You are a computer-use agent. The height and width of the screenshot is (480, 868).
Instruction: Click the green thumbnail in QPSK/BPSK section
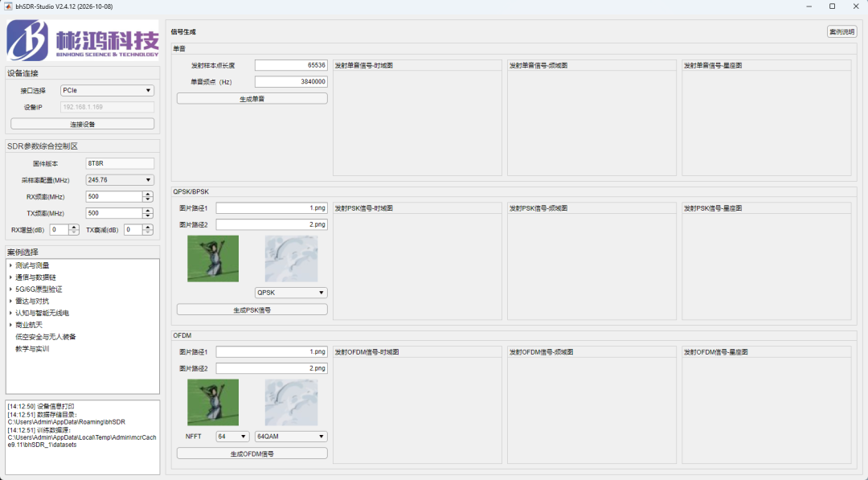213,259
